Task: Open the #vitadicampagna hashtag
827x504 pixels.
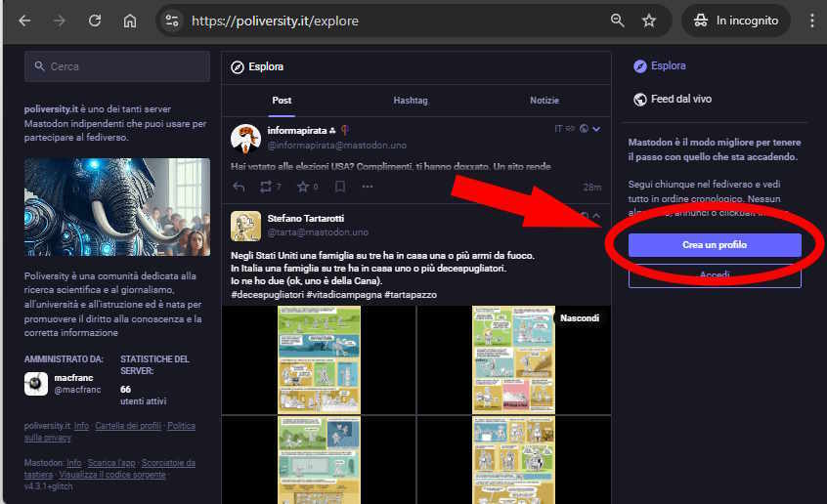Action: pos(344,294)
